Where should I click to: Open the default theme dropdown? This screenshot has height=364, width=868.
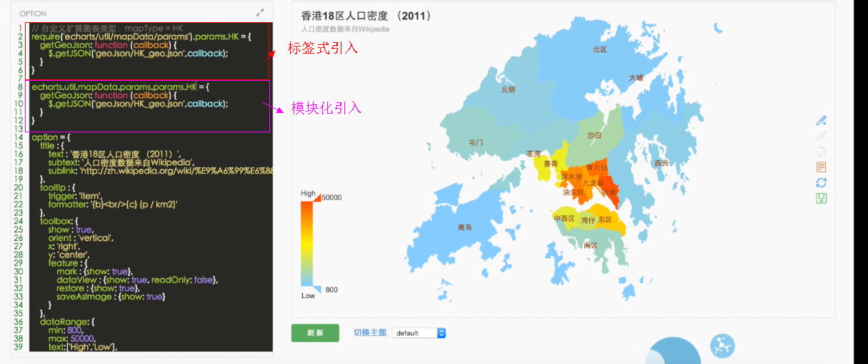419,333
